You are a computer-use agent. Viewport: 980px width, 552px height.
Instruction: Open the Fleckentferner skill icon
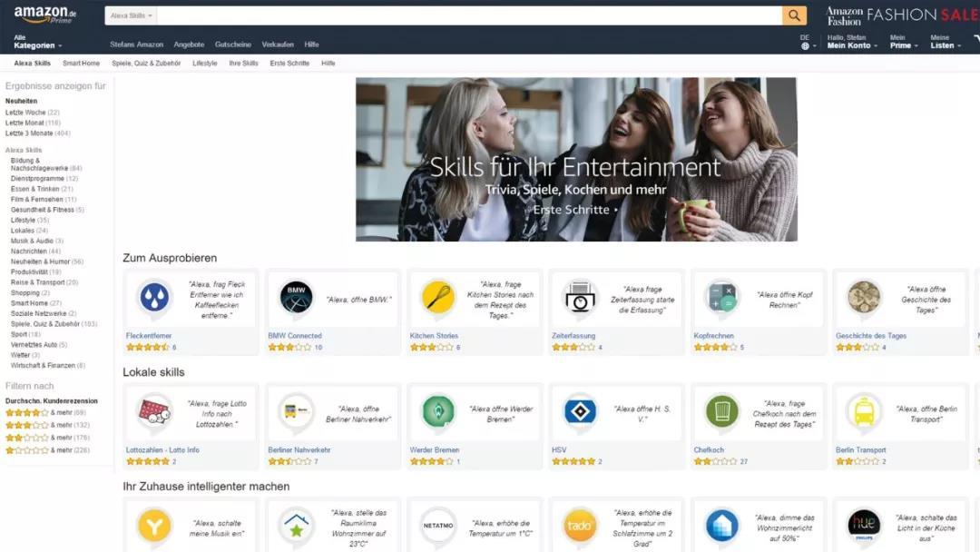154,297
